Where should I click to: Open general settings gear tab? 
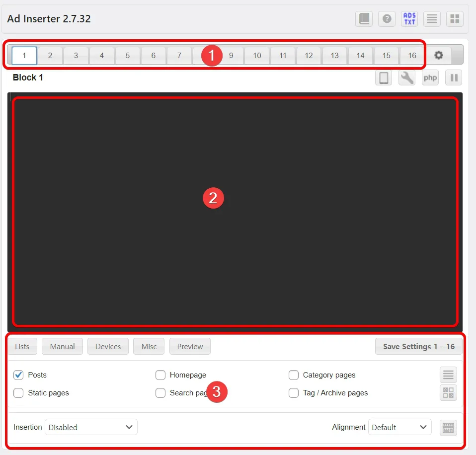tap(438, 55)
